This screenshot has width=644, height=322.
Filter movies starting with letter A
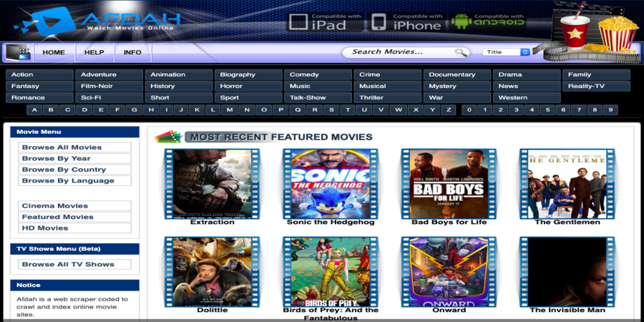point(34,110)
